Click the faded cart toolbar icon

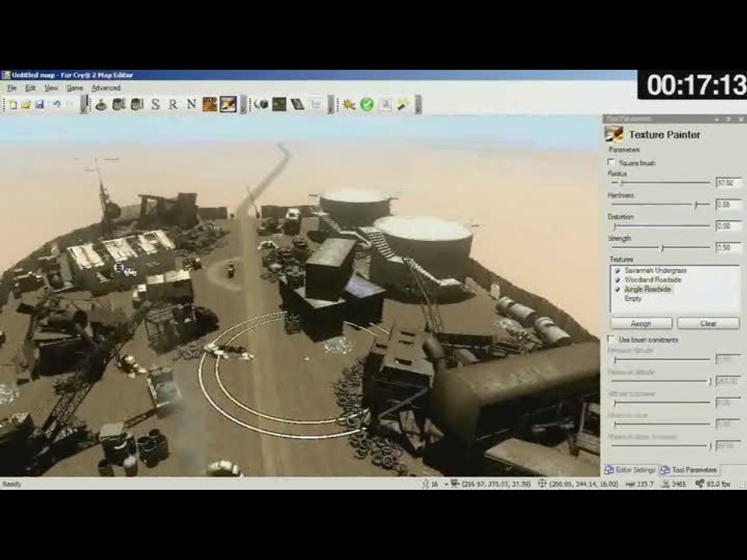[315, 104]
